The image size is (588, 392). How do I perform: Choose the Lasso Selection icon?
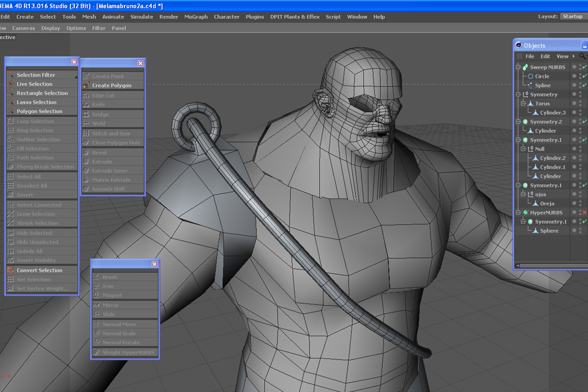pos(10,102)
